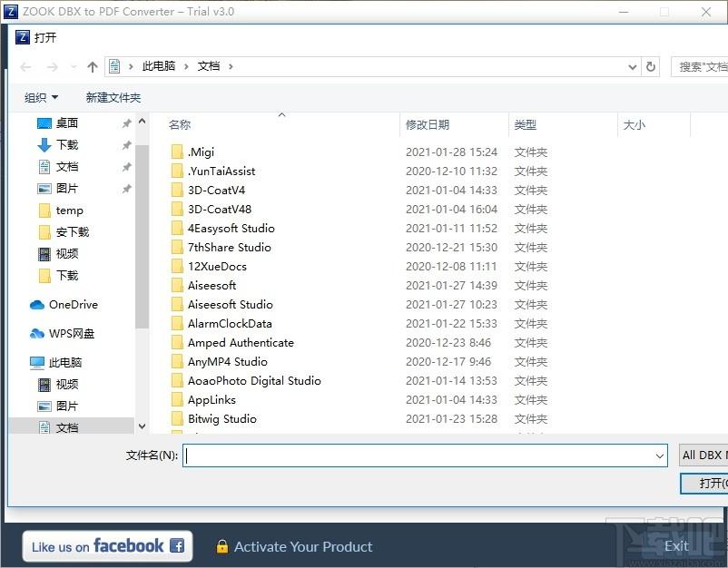728x568 pixels.
Task: Click the AlarmClockData folder icon
Action: point(177,323)
